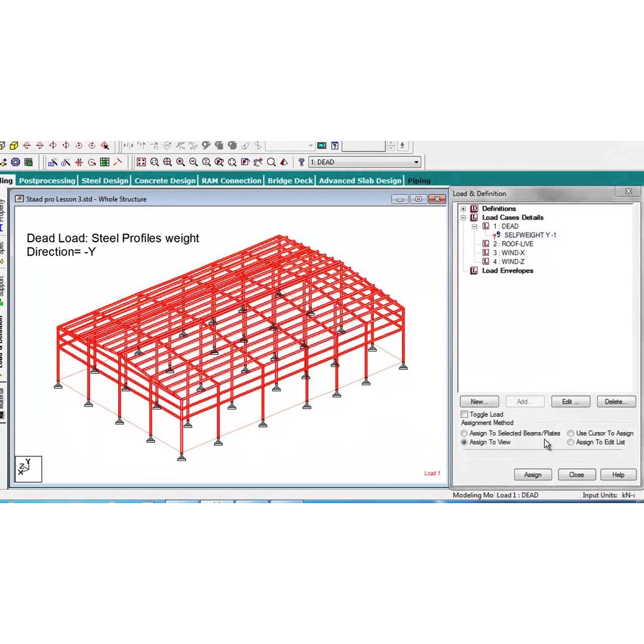Screen dimensions: 644x644
Task: Switch to the Steel Design tab
Action: [x=104, y=180]
